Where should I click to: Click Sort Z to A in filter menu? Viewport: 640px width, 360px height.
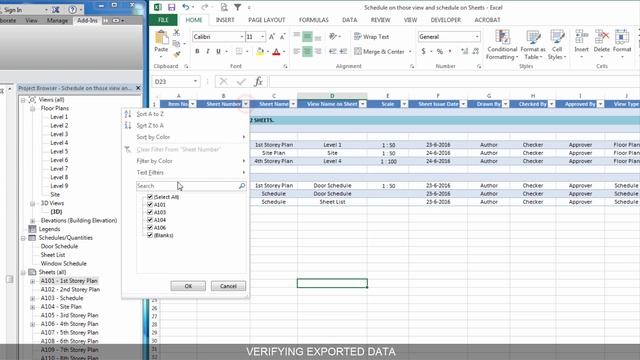(x=150, y=125)
